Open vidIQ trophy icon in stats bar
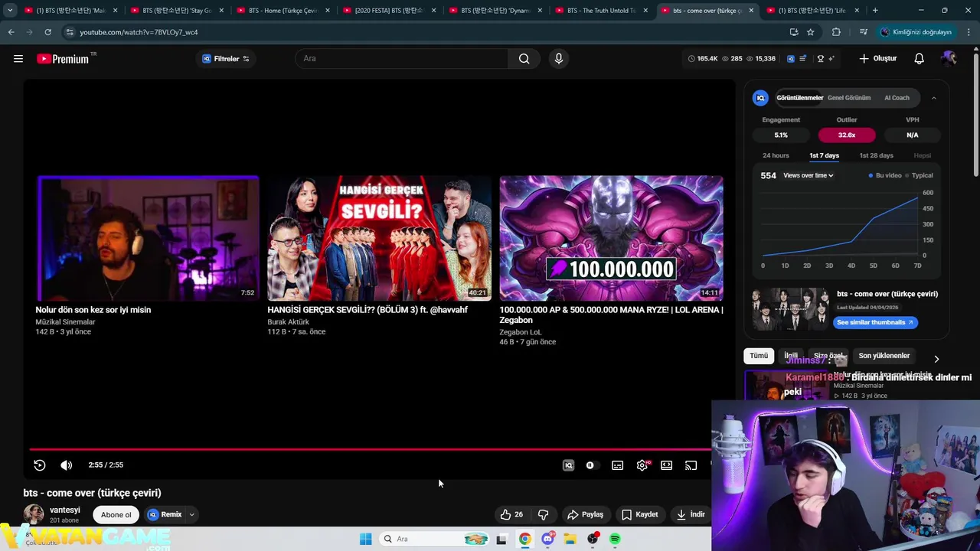 point(821,59)
